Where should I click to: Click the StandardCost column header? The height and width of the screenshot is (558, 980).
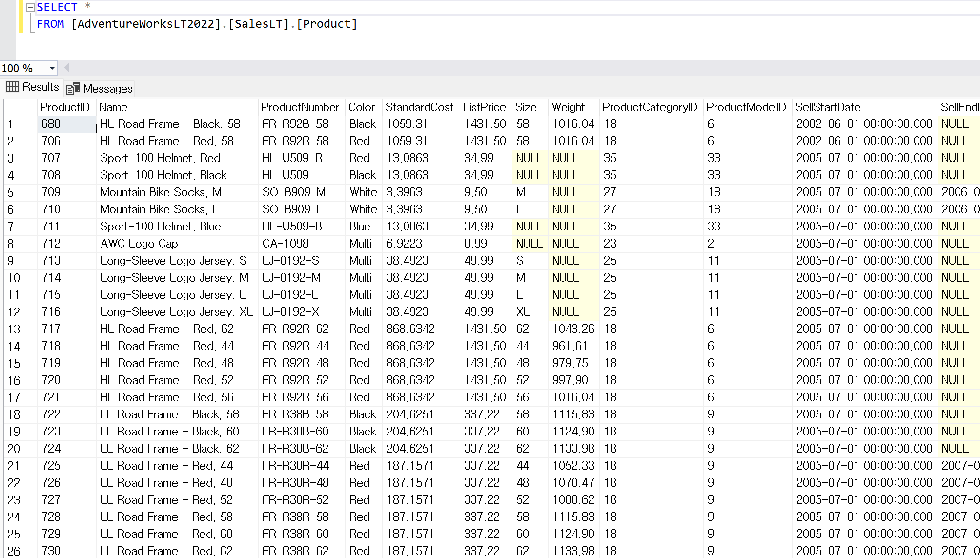pos(419,107)
